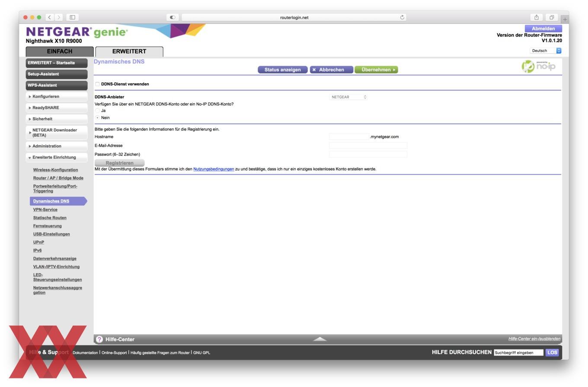
Task: Open Statische Routen link
Action: coord(50,218)
